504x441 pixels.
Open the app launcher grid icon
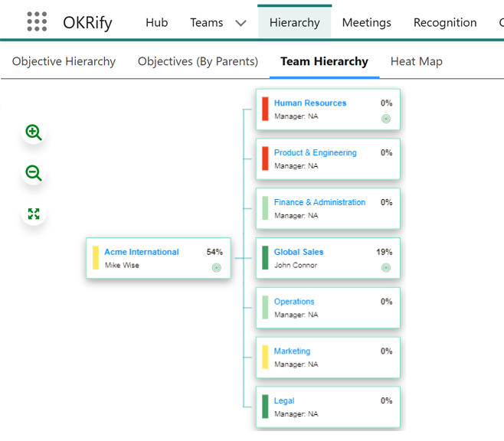[37, 22]
